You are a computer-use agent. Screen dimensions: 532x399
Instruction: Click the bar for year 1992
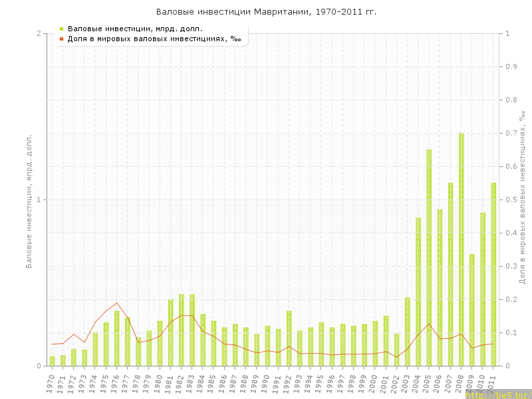289,338
